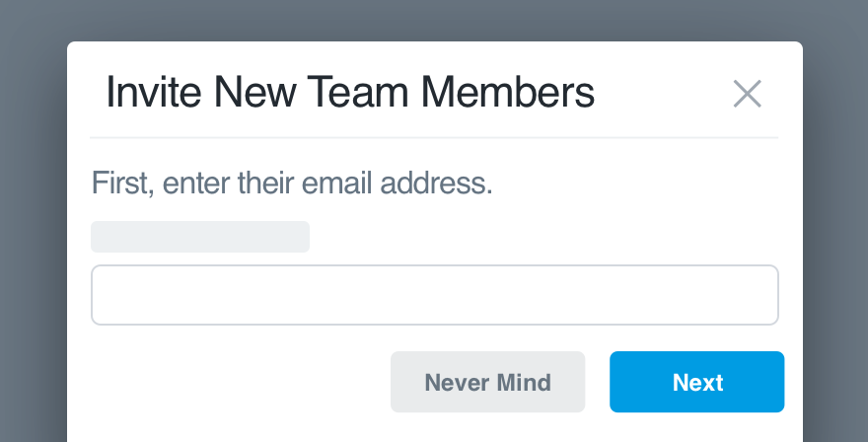Click the Next button
868x442 pixels.
coord(697,382)
